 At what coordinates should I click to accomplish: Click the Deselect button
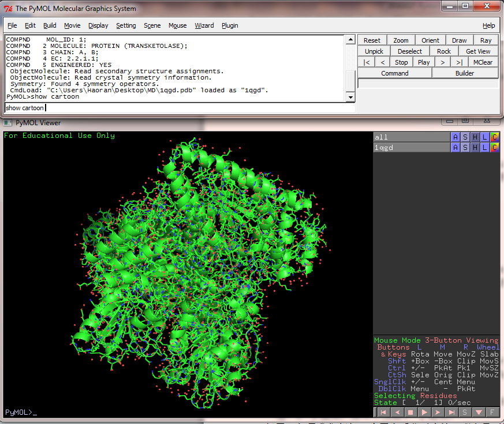coord(410,51)
